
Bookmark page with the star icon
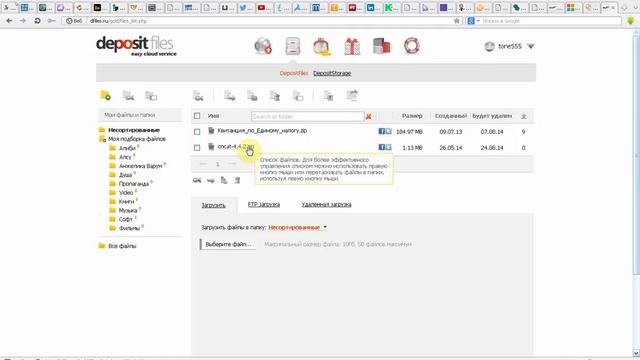click(457, 20)
